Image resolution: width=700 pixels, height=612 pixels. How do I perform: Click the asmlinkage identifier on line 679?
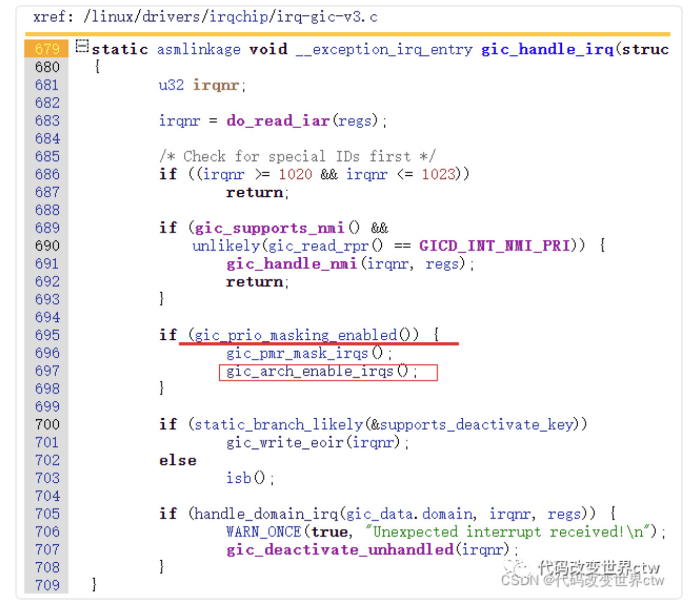tap(199, 49)
